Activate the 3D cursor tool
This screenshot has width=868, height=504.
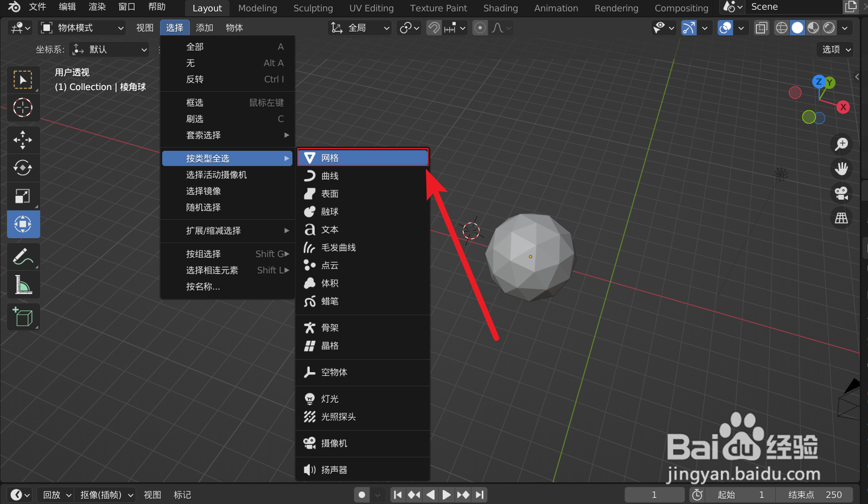23,107
